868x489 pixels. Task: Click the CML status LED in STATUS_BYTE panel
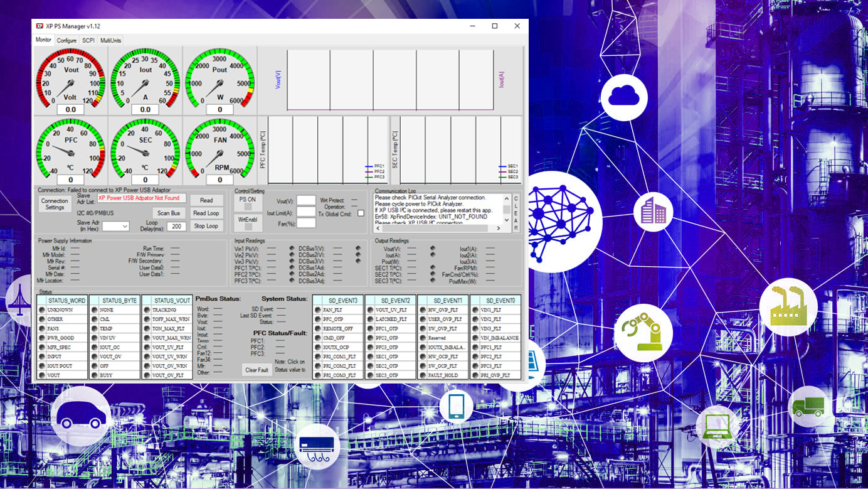pos(94,319)
